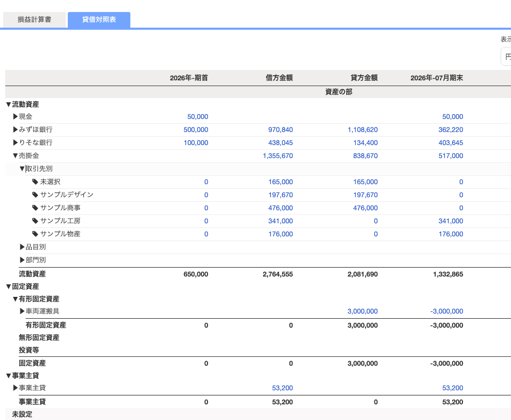This screenshot has width=511, height=420.
Task: Select the 流動資産 debit total 2,764,555
Action: (x=277, y=274)
